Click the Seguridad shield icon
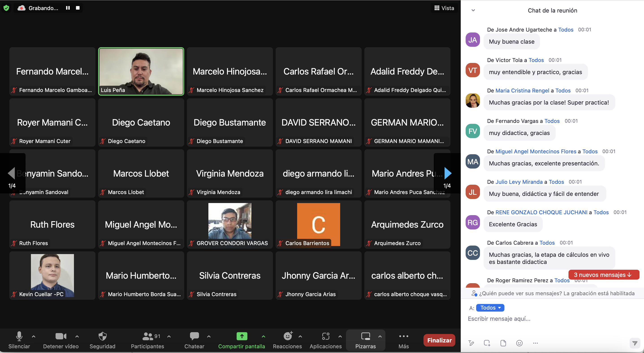Screen dimensions: 644x353 click(x=102, y=336)
